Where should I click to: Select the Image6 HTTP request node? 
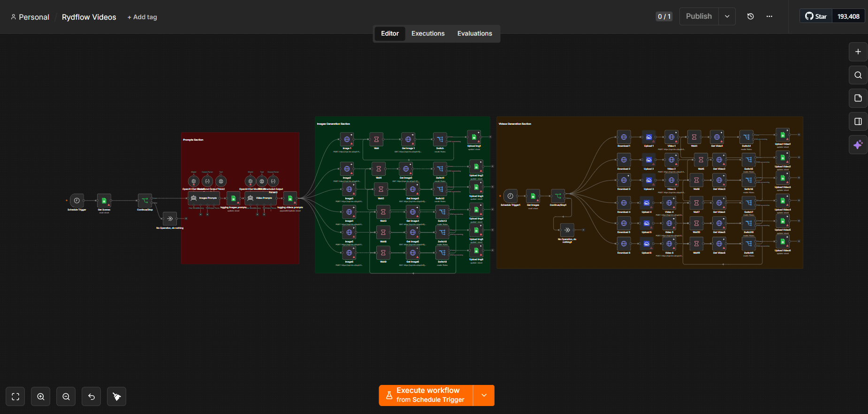pyautogui.click(x=349, y=253)
